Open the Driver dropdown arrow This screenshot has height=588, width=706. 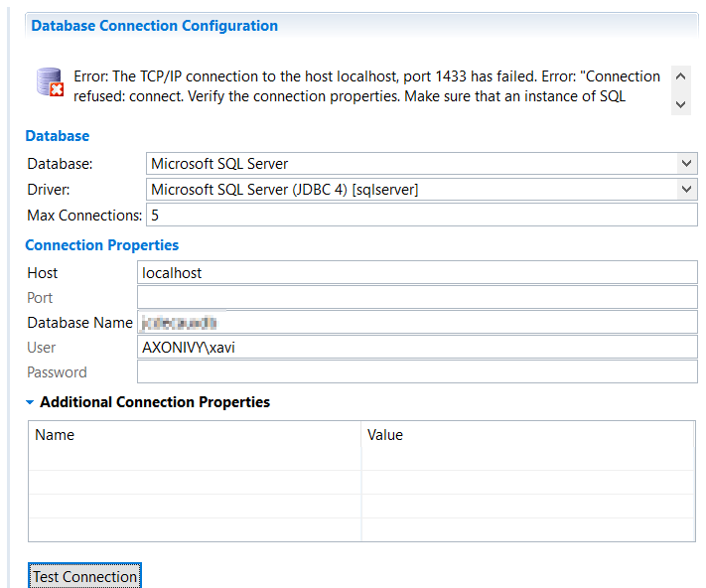tap(686, 189)
